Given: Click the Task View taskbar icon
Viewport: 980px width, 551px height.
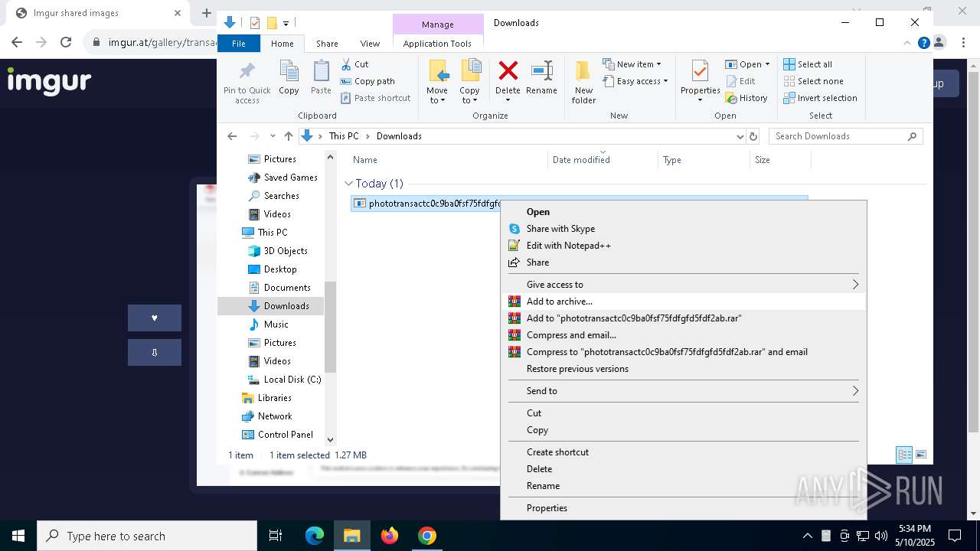Looking at the screenshot, I should 276,536.
